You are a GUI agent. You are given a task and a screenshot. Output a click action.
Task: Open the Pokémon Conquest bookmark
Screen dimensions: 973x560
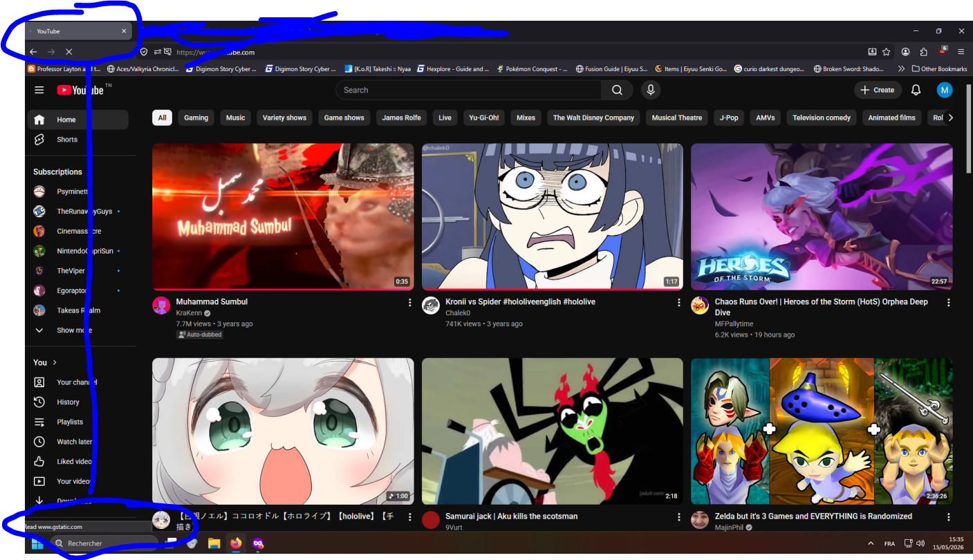[x=532, y=69]
